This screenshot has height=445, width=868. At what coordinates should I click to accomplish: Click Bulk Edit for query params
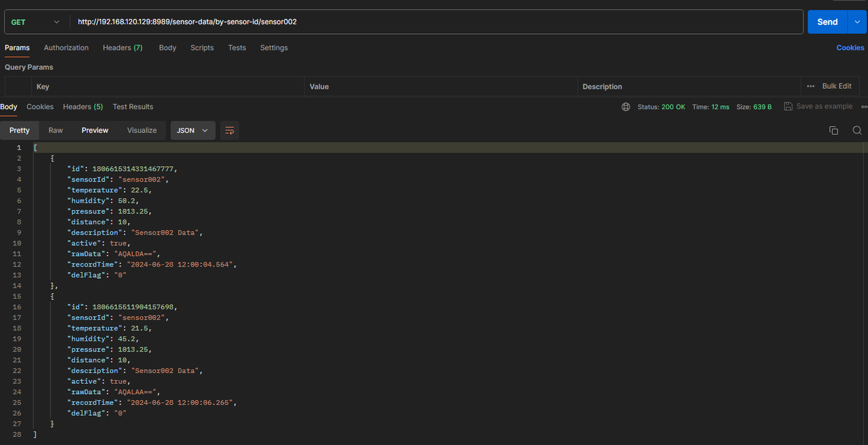pos(836,86)
